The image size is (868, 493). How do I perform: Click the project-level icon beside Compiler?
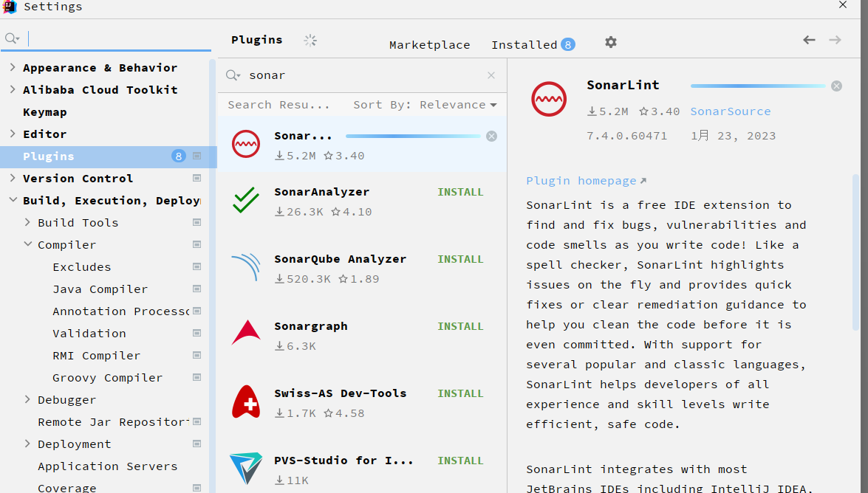click(x=197, y=244)
